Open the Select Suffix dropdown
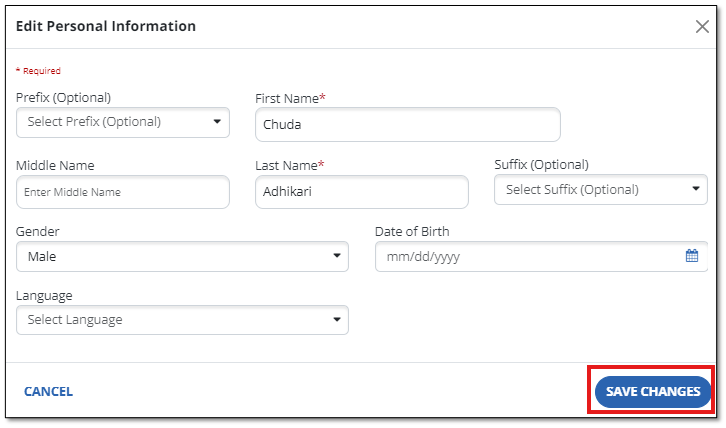Screen dimensions: 726x428 tap(600, 189)
